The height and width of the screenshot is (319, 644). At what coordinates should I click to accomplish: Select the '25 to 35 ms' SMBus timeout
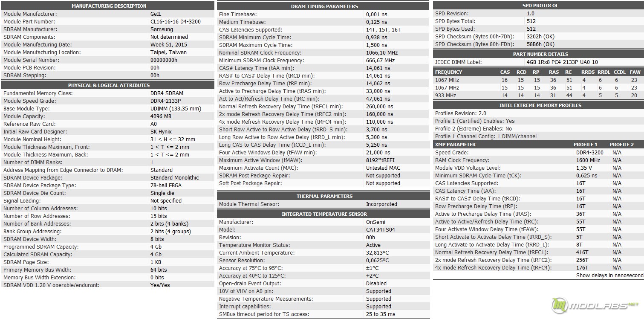(381, 314)
